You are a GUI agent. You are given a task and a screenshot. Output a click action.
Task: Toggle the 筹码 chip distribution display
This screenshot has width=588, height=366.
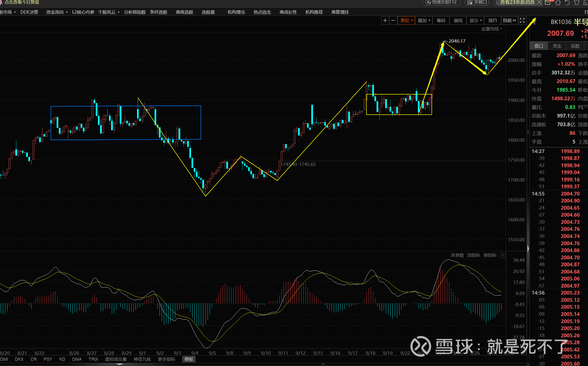(x=441, y=21)
